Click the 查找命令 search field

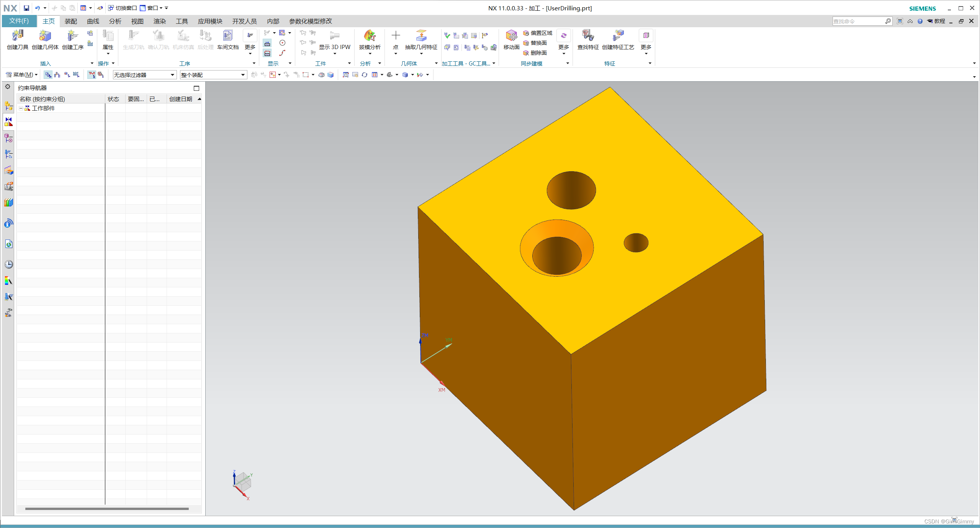[x=858, y=21]
